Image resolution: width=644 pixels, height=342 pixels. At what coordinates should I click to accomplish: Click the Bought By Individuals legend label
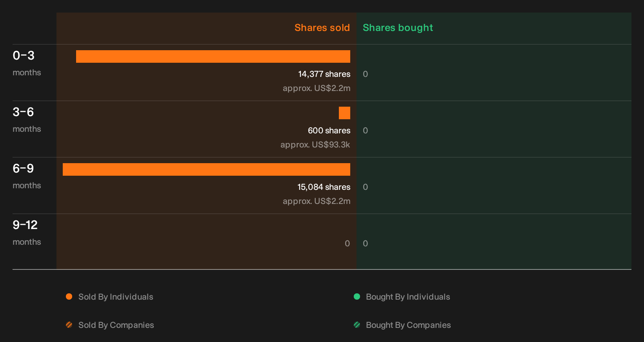tap(408, 297)
